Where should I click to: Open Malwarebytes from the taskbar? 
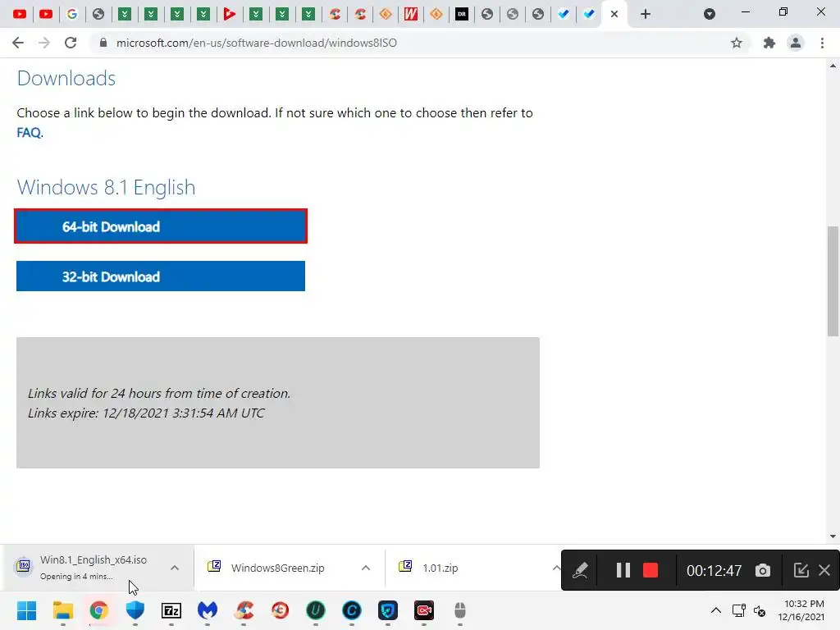[208, 610]
